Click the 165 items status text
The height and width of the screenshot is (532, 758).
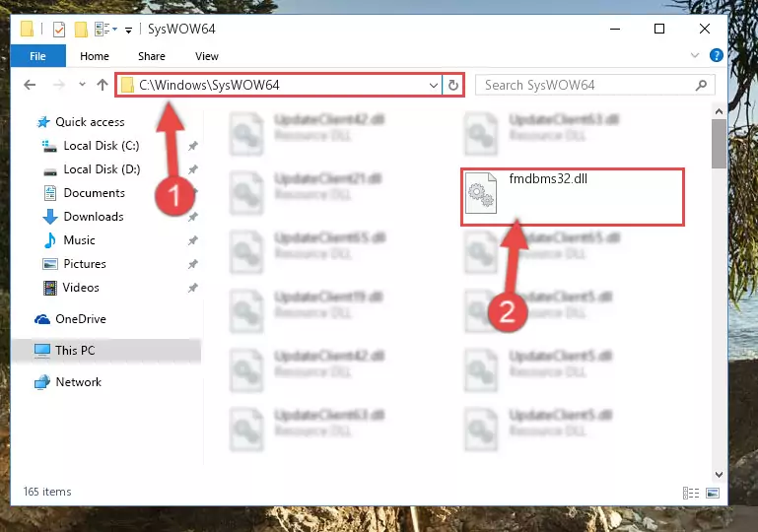click(47, 492)
